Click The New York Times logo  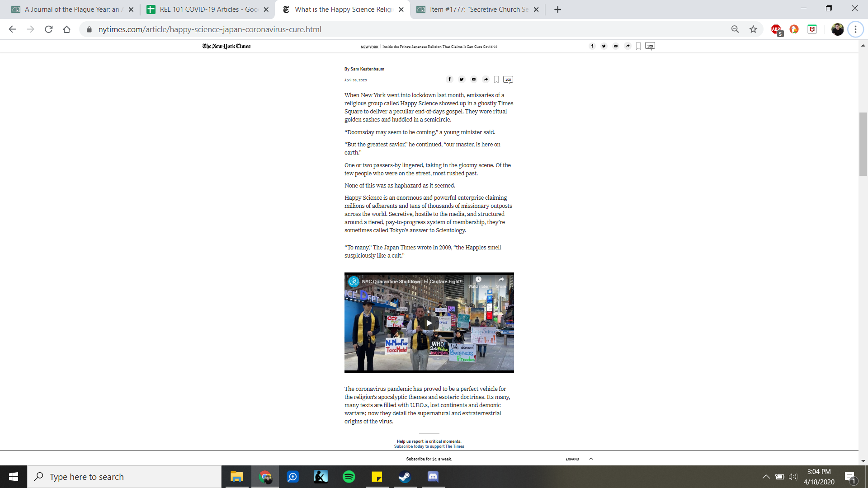[x=226, y=46]
